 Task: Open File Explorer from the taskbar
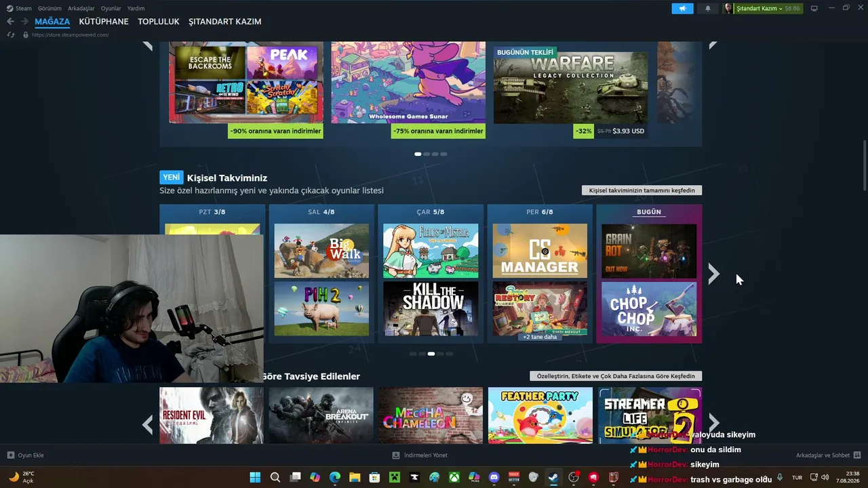[355, 477]
